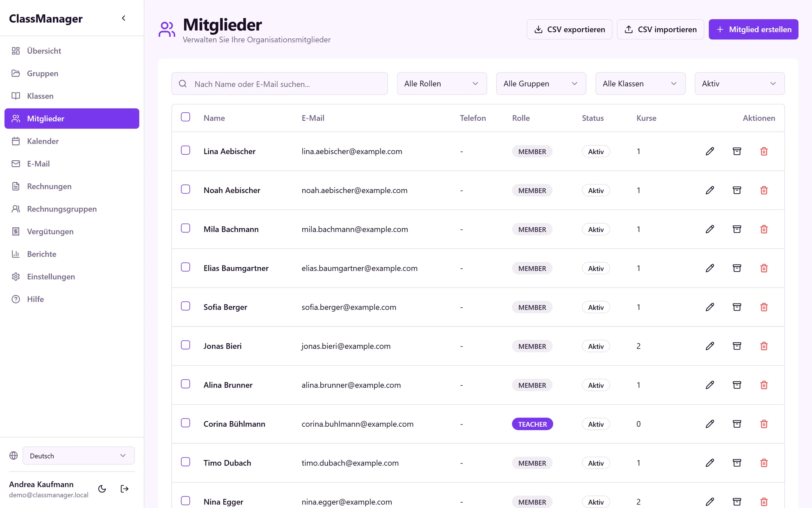This screenshot has width=812, height=508.
Task: Delete Jonas Bieri using the trash icon
Action: 764,346
